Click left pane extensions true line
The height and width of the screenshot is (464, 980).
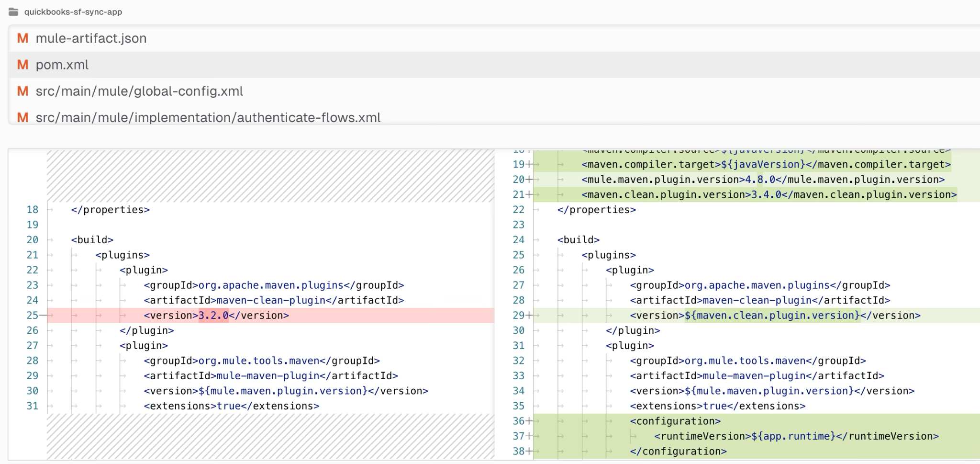point(232,406)
